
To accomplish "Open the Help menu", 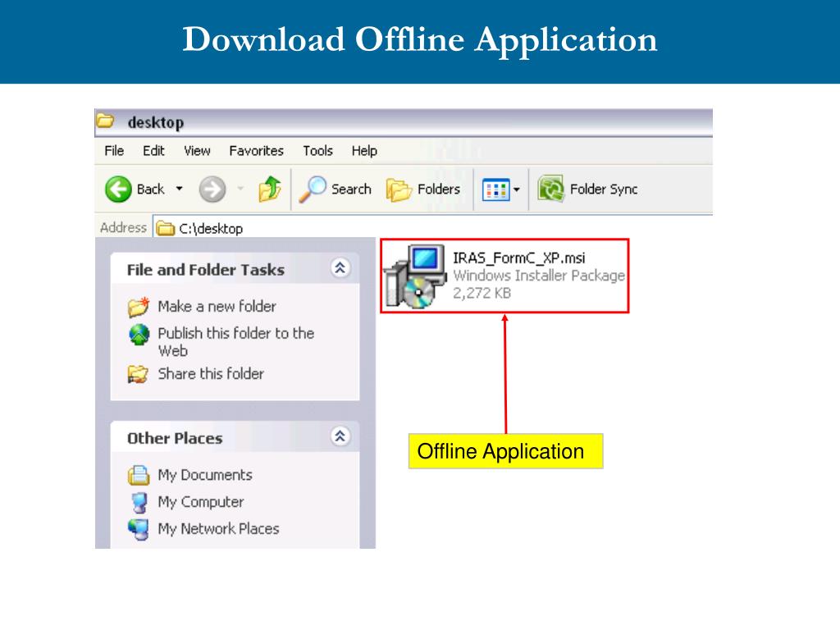I will pos(364,151).
